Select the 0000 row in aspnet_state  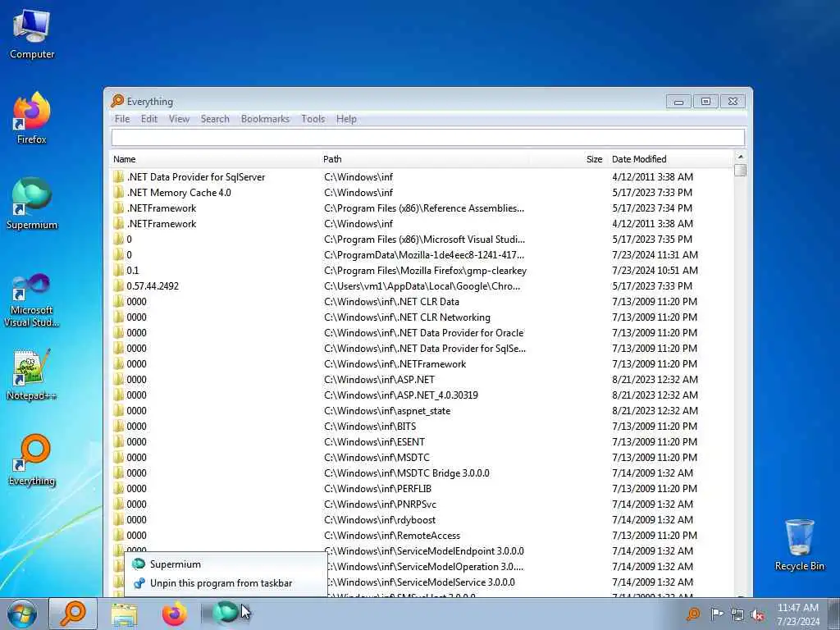point(422,410)
